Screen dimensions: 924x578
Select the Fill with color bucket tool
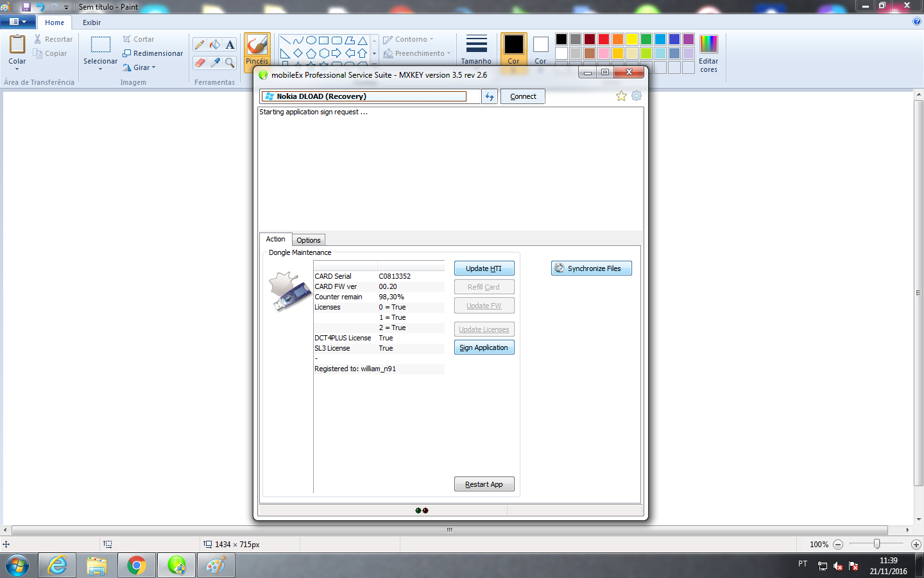[x=215, y=44]
